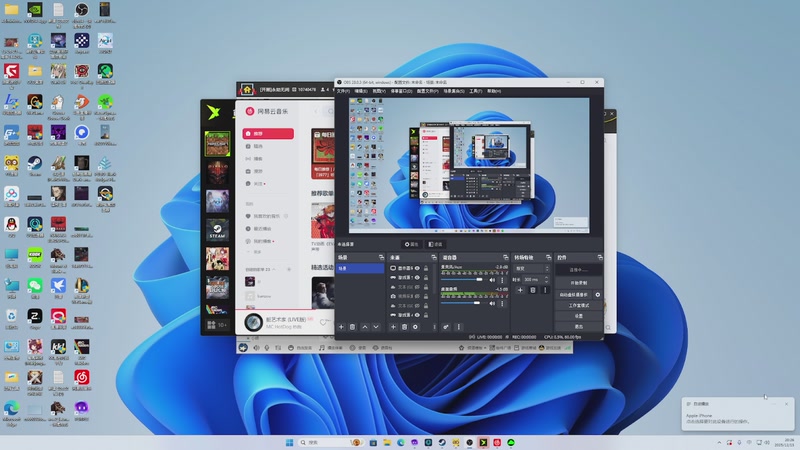Move scene up with Scenes up arrow
The height and width of the screenshot is (450, 800).
coord(365,327)
